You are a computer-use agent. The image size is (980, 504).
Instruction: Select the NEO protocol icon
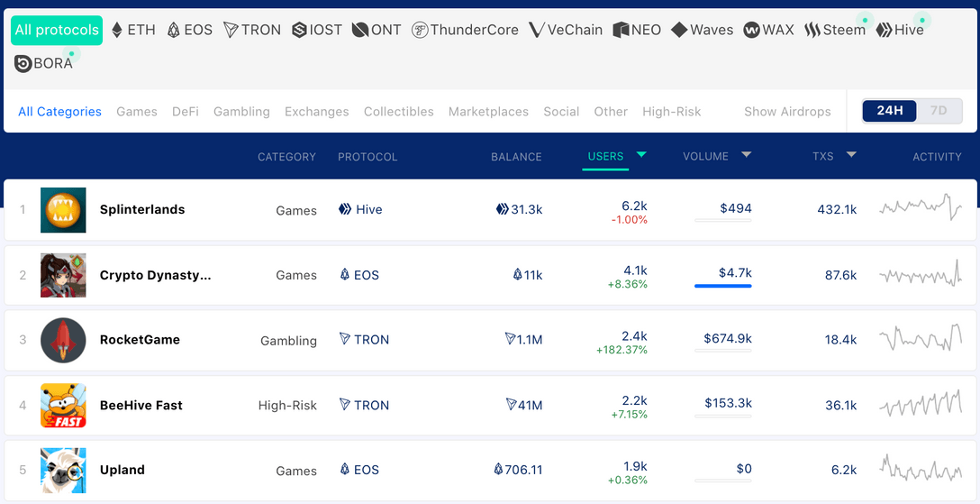[x=621, y=30]
